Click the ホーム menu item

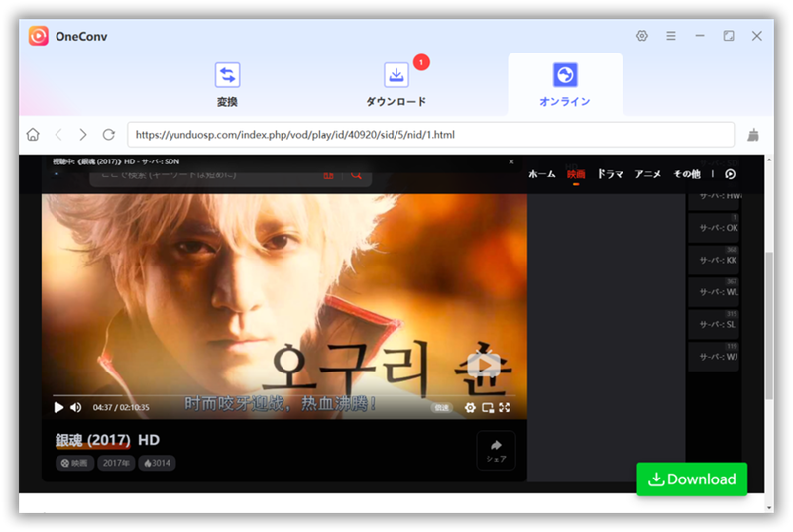pos(541,174)
